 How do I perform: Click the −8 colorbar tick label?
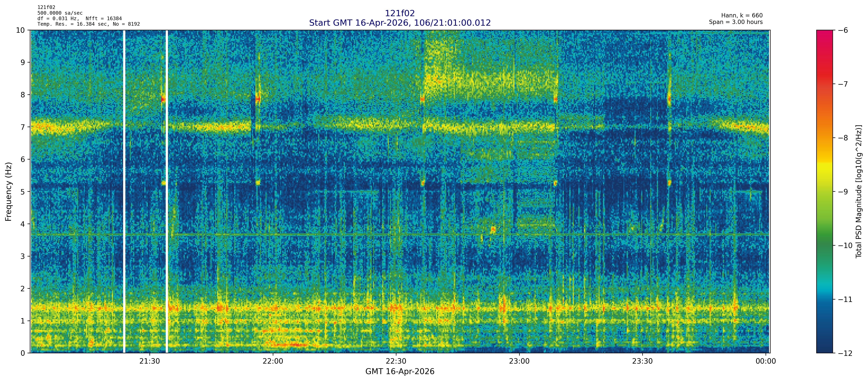[843, 138]
